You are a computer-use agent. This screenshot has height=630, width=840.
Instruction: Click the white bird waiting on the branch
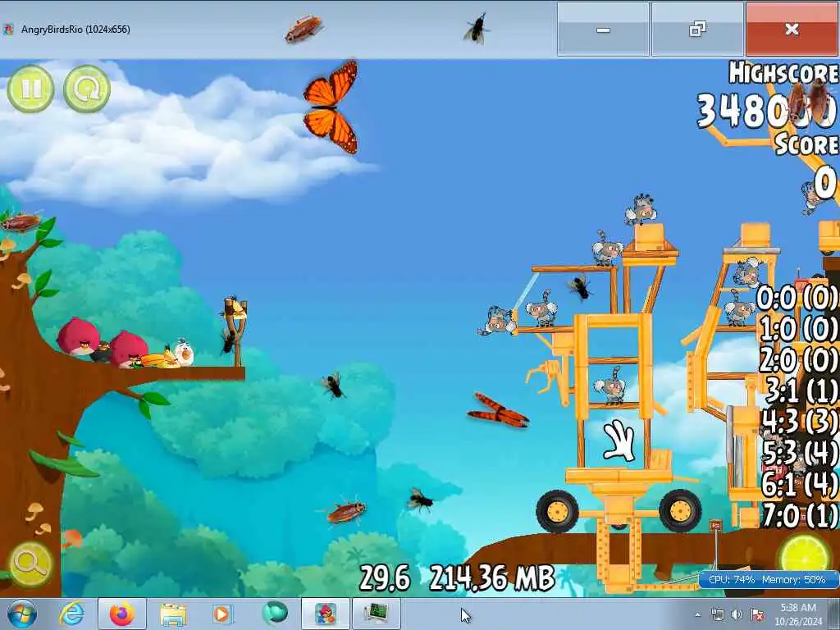[x=183, y=352]
